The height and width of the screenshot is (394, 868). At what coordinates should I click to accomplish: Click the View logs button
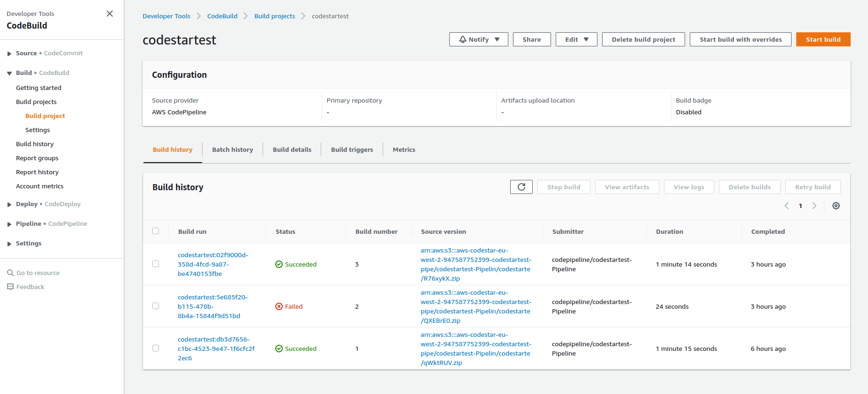pyautogui.click(x=689, y=187)
